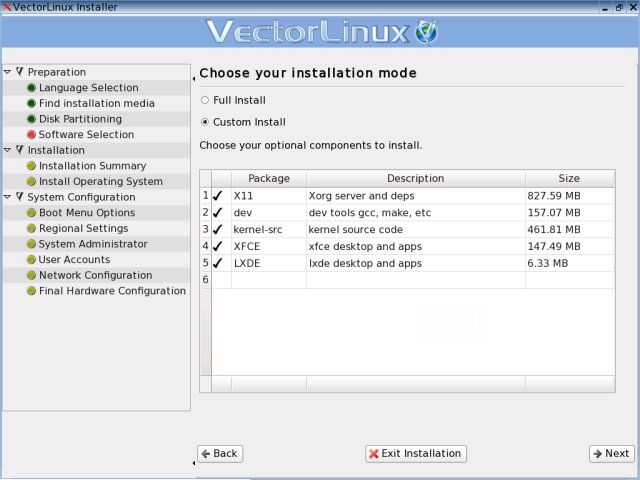Click the red dot beside Software Selection
The image size is (640, 480).
pyautogui.click(x=31, y=135)
